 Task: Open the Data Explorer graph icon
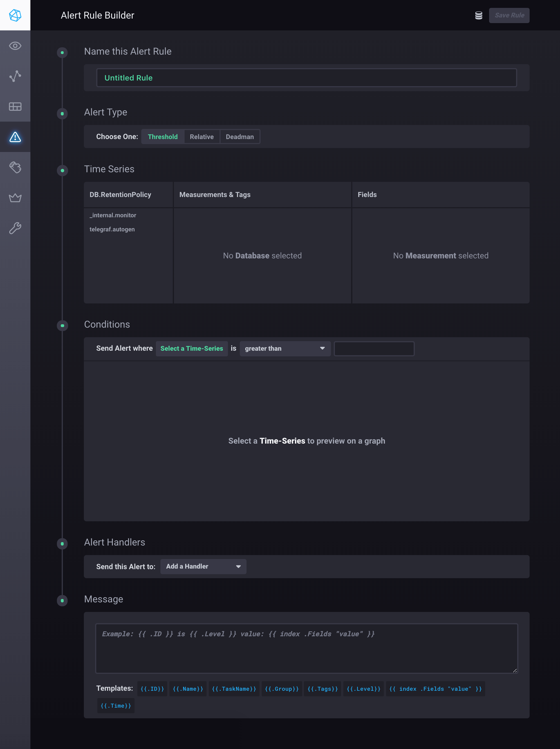click(15, 76)
